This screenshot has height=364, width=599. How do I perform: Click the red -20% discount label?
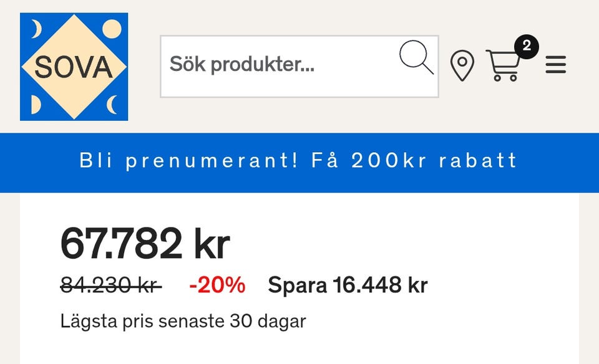point(217,285)
